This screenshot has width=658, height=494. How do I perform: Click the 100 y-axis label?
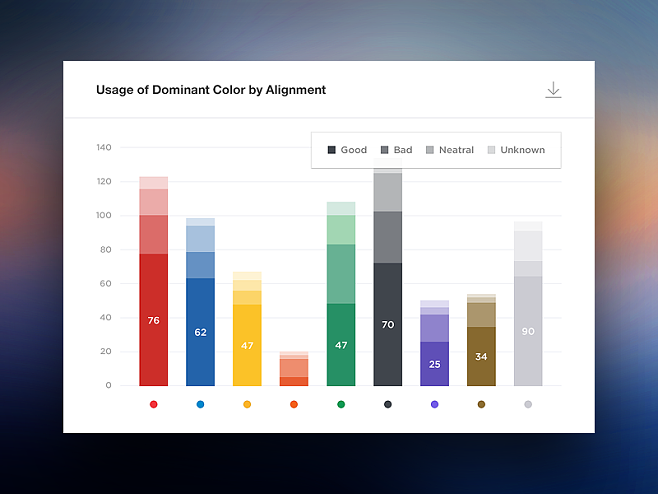click(x=104, y=215)
